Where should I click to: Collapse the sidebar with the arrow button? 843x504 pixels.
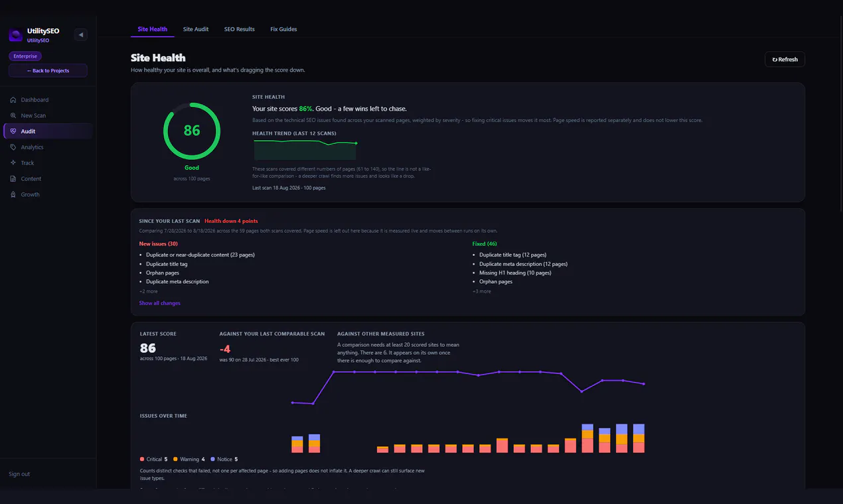coord(81,34)
